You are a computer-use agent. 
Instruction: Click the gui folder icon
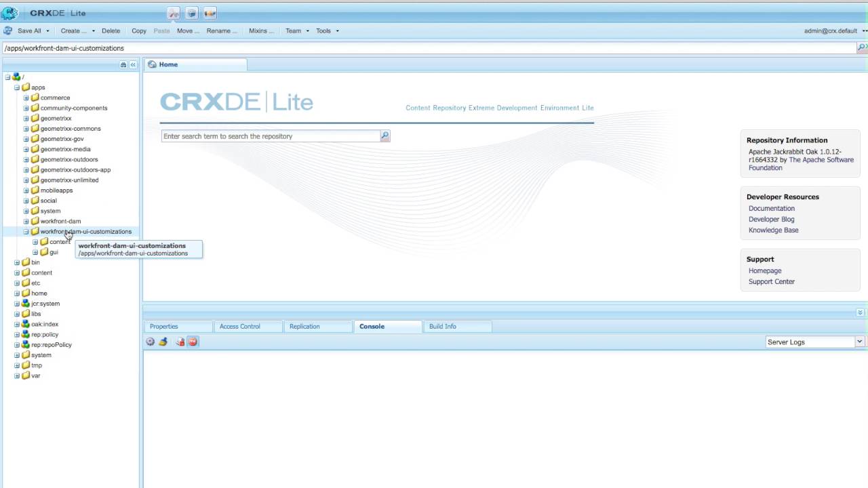[x=44, y=252]
